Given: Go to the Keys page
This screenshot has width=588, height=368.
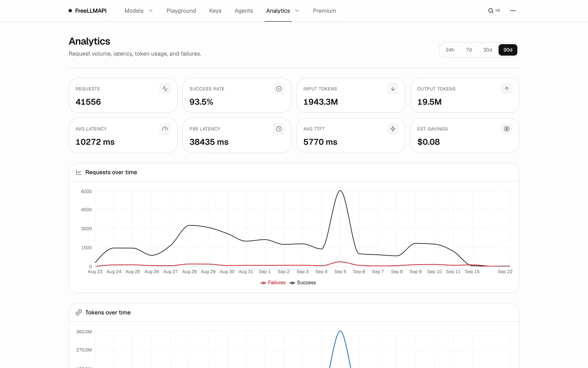Looking at the screenshot, I should [x=215, y=11].
